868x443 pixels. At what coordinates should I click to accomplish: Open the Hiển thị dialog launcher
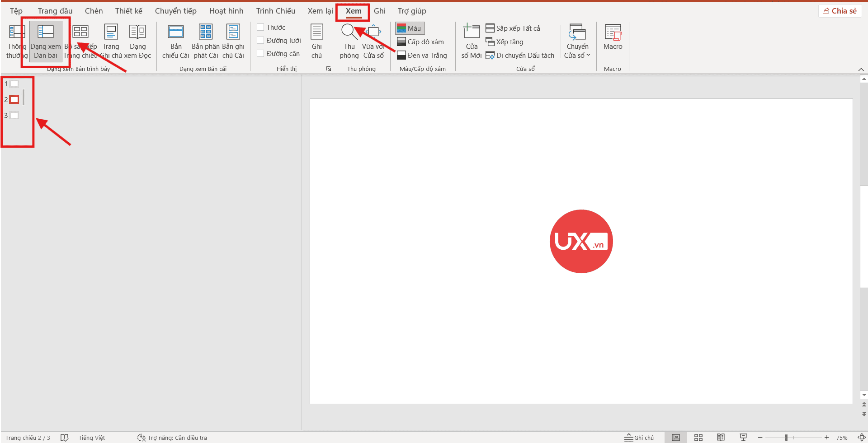(329, 69)
